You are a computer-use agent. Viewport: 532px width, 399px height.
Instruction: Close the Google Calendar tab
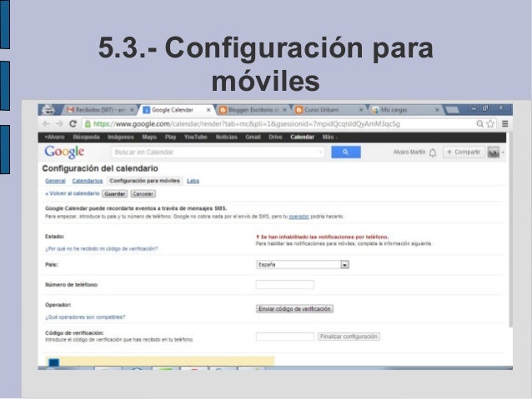click(x=208, y=110)
